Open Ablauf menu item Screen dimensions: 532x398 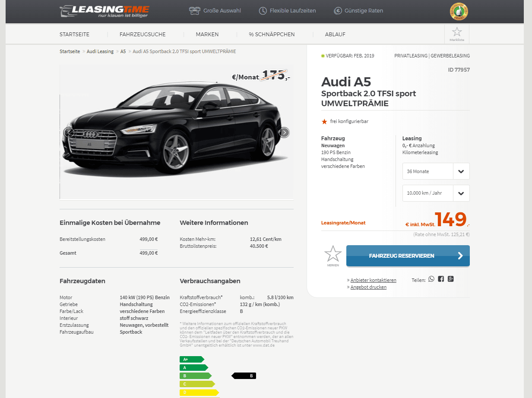click(x=335, y=35)
